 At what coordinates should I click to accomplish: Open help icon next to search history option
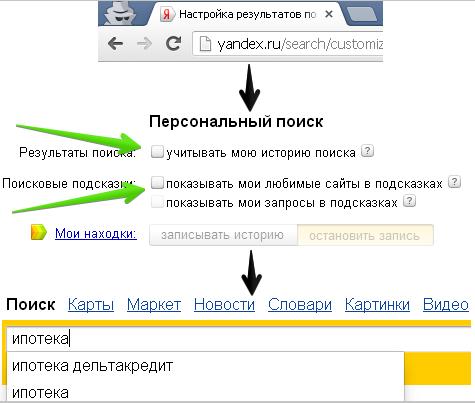(x=368, y=151)
